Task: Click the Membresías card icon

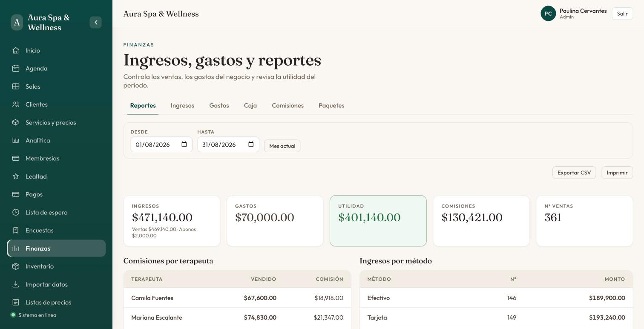Action: [16, 158]
